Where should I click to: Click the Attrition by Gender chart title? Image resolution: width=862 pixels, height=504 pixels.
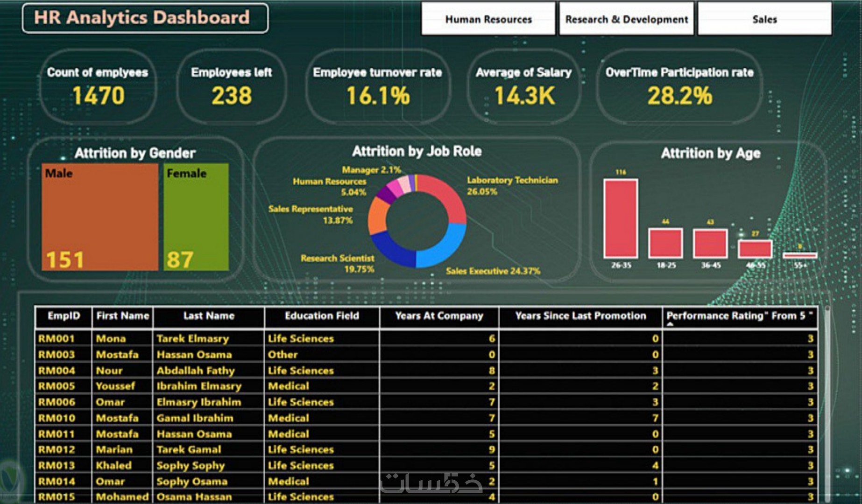click(135, 153)
